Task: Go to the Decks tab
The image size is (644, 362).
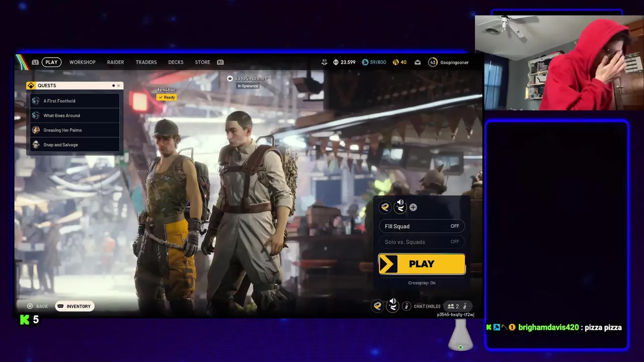Action: tap(176, 62)
